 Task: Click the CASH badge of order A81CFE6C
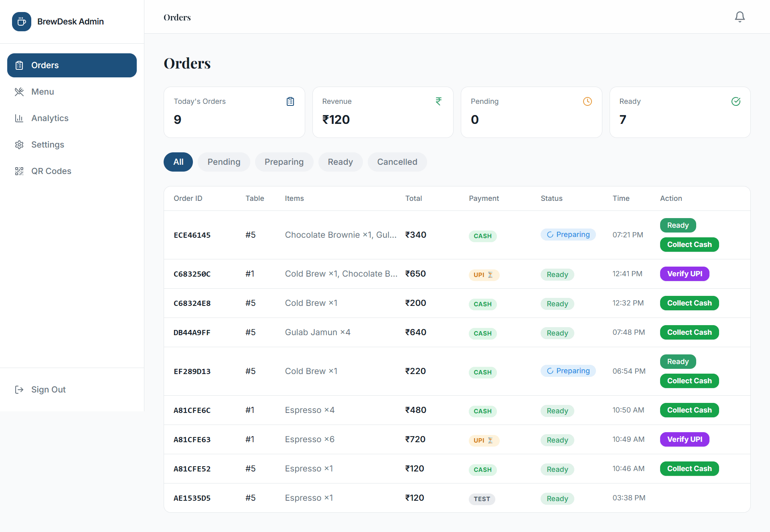(x=483, y=411)
